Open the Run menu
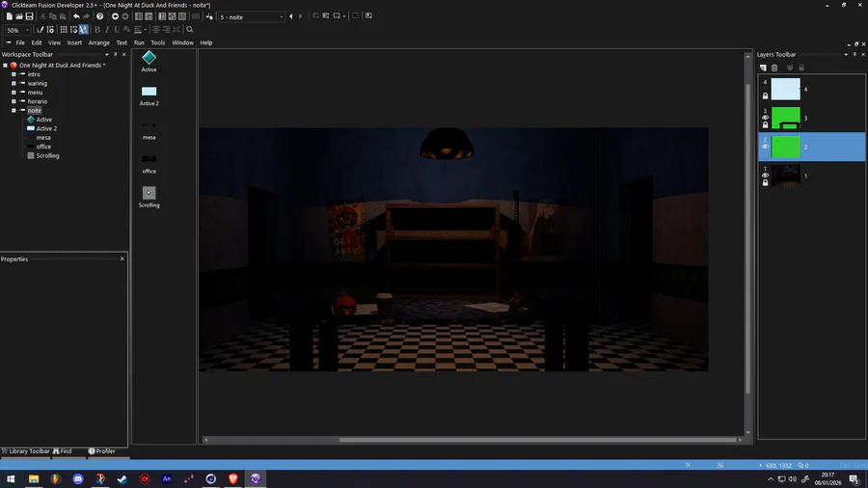 139,42
